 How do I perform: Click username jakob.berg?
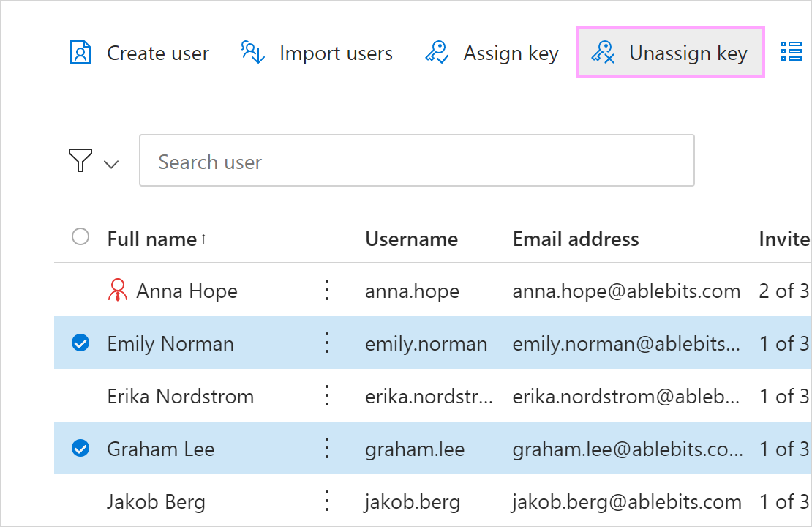coord(412,502)
